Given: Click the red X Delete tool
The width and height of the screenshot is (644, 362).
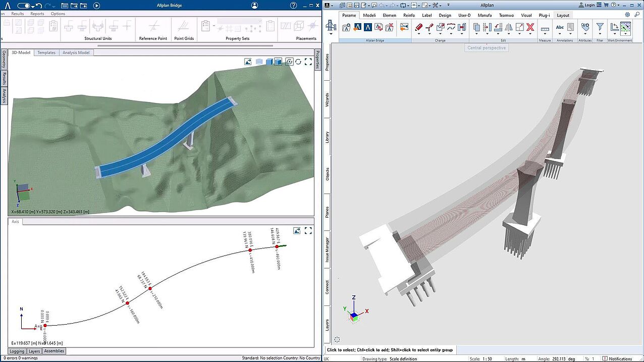Looking at the screenshot, I should 530,27.
